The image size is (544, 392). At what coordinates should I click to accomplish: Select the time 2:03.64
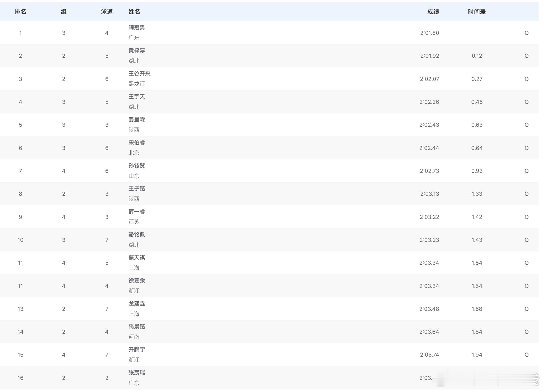coord(429,332)
